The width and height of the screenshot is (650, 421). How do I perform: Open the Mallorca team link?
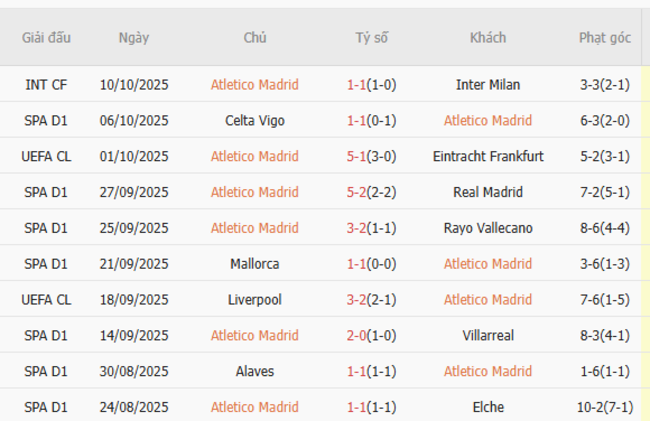tap(255, 264)
